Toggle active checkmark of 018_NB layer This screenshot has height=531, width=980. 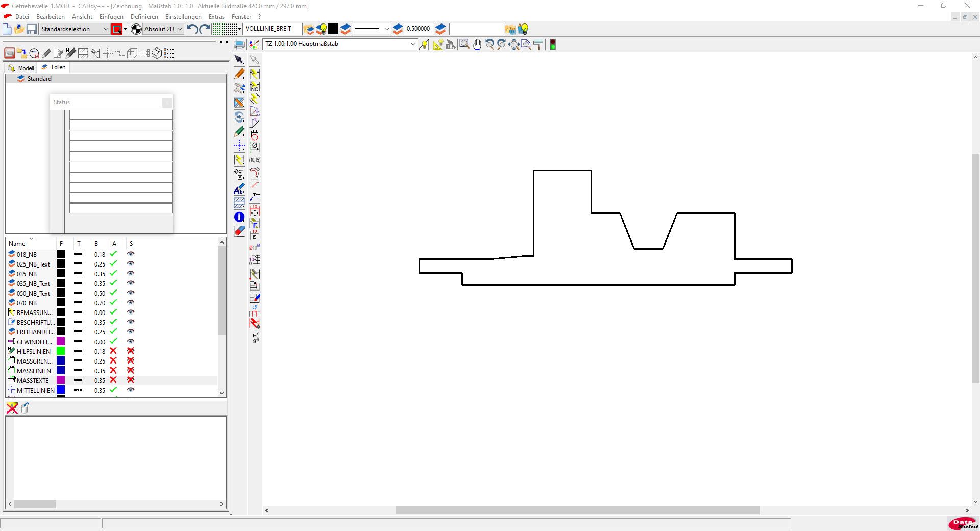pyautogui.click(x=113, y=254)
